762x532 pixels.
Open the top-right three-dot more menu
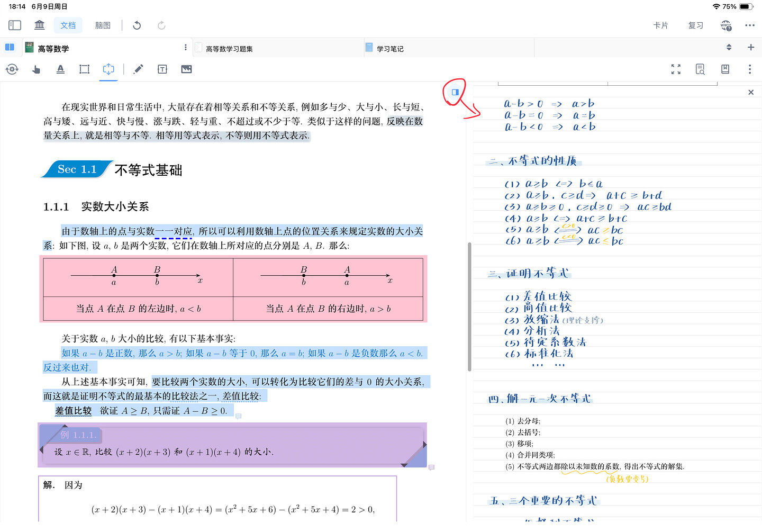coord(750,25)
